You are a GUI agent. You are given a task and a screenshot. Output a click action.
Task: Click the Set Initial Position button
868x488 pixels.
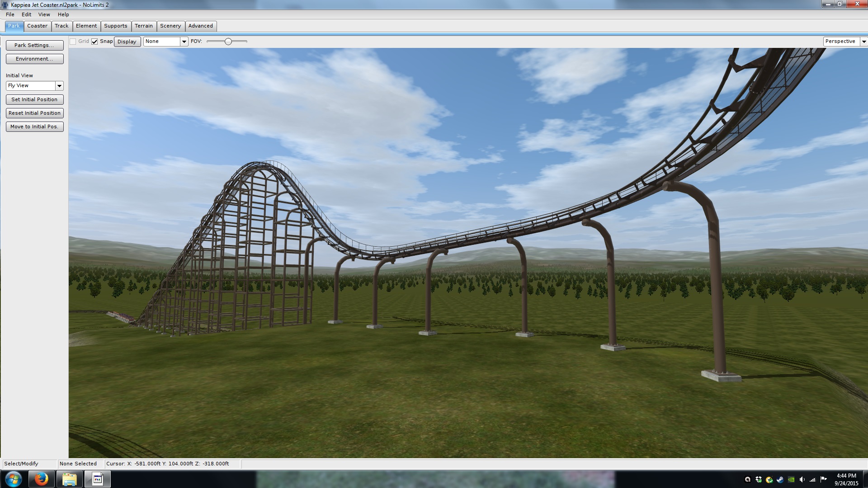pos(34,99)
